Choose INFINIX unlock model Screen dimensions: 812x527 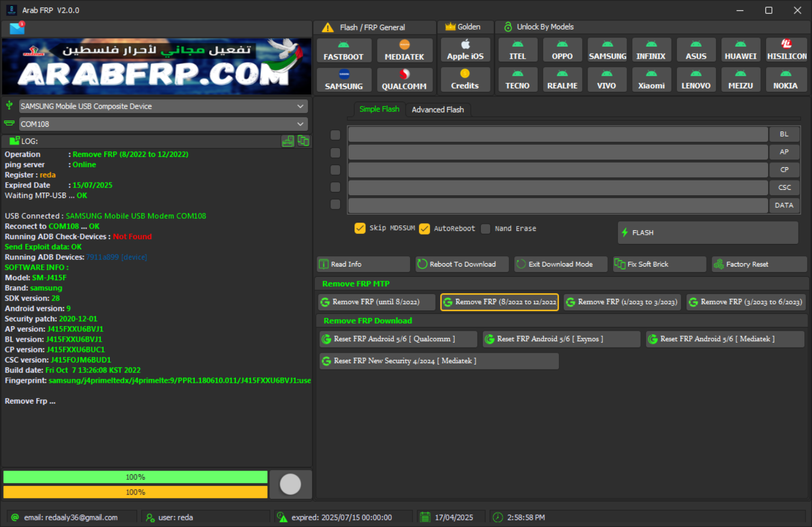pos(651,50)
